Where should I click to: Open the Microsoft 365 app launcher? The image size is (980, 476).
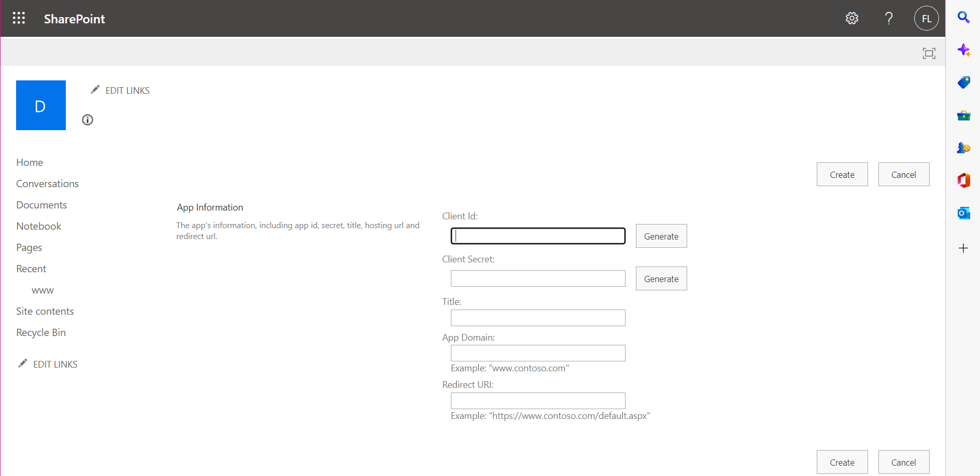tap(19, 18)
